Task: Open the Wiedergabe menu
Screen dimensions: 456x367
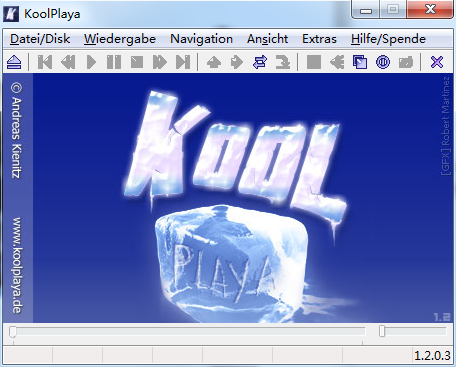Action: (x=120, y=39)
